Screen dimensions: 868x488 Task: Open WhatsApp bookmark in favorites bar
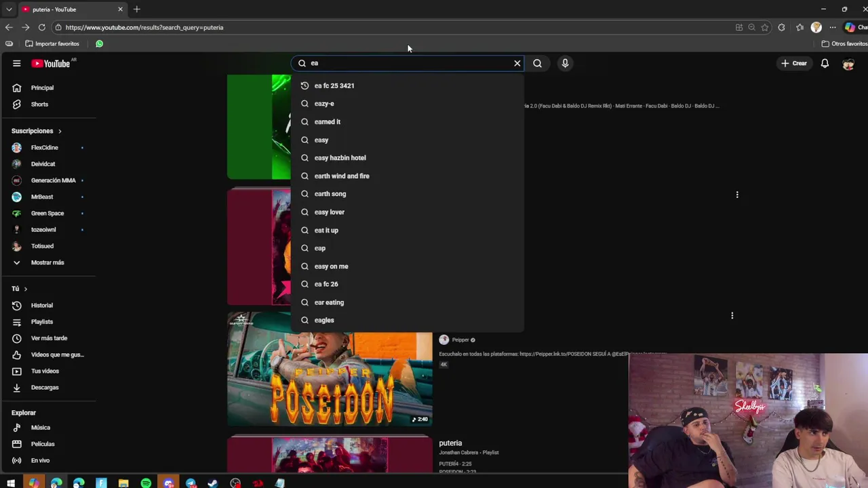[100, 43]
